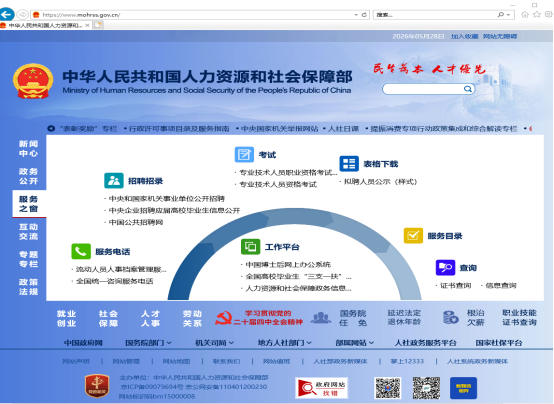Select the 专题专栏 sidebar tab
The image size is (554, 404).
coord(29,259)
